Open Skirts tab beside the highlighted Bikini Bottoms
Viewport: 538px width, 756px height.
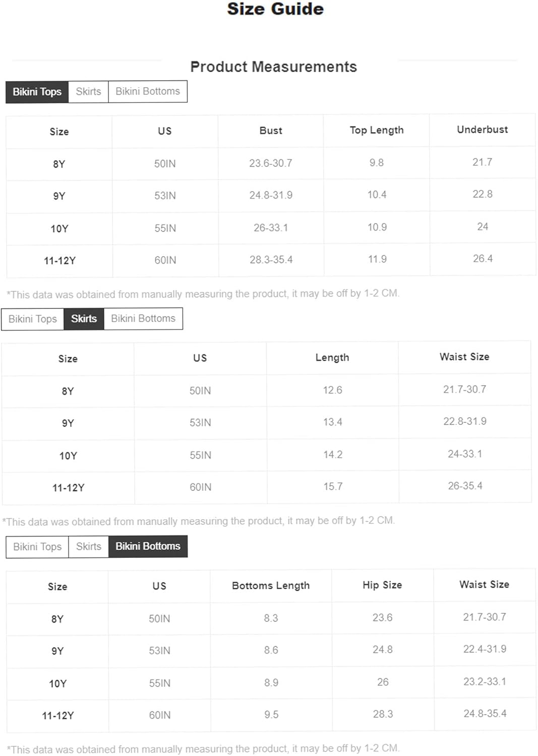(x=88, y=546)
